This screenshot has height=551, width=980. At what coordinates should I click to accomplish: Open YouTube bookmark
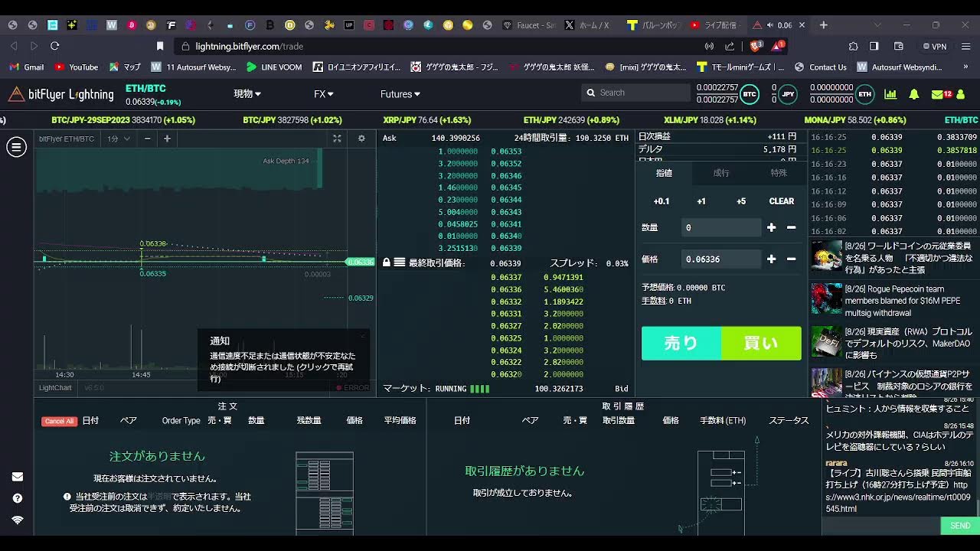tap(77, 67)
